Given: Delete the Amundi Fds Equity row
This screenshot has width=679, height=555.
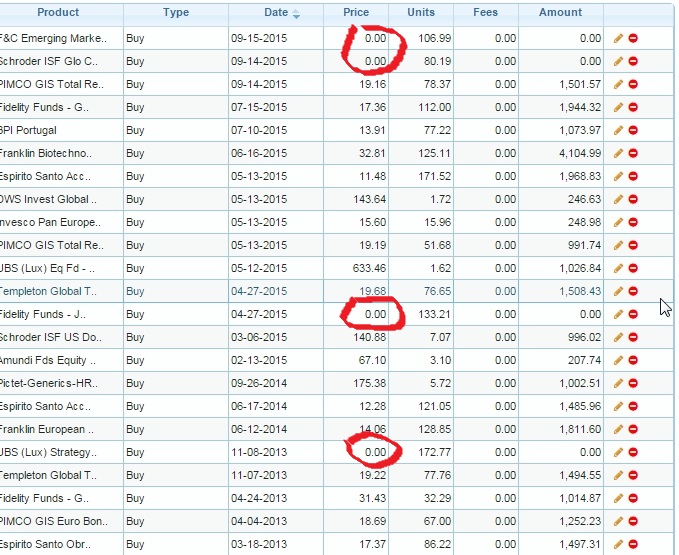Looking at the screenshot, I should [x=634, y=360].
